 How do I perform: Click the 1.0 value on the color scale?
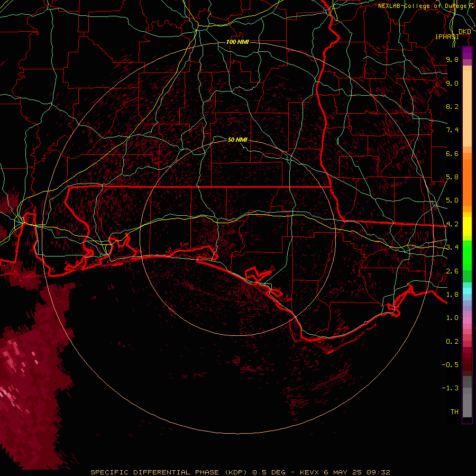[452, 318]
